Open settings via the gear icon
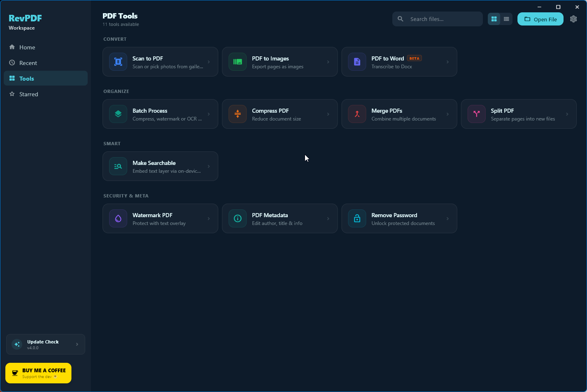The image size is (587, 392). [x=573, y=19]
